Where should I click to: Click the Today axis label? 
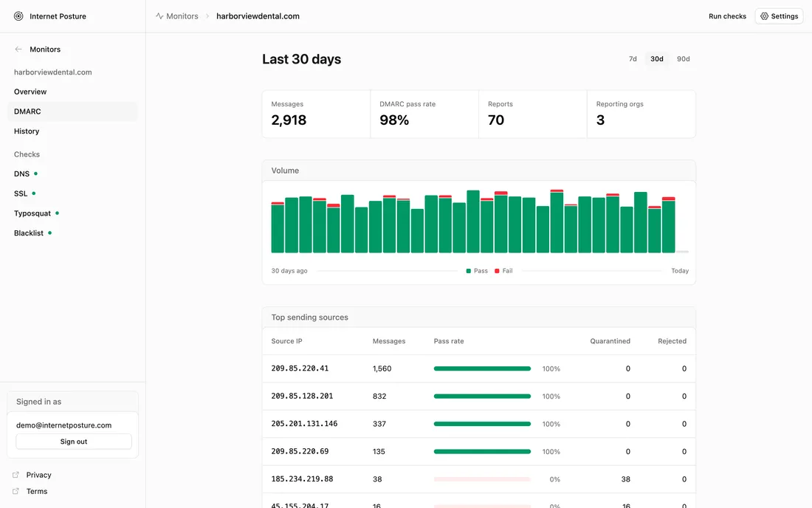pos(680,271)
